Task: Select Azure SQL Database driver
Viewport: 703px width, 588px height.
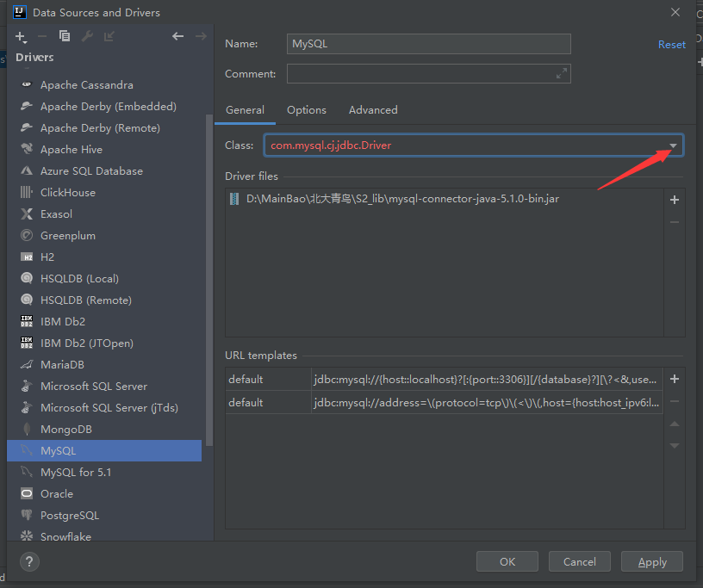Action: pyautogui.click(x=104, y=170)
